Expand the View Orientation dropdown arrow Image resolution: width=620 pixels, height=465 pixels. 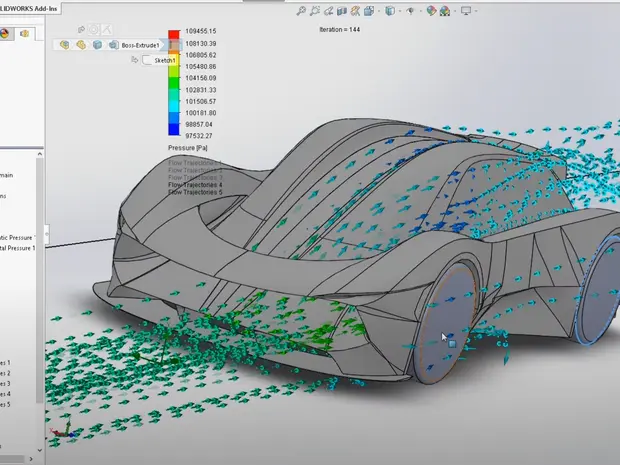[x=379, y=11]
